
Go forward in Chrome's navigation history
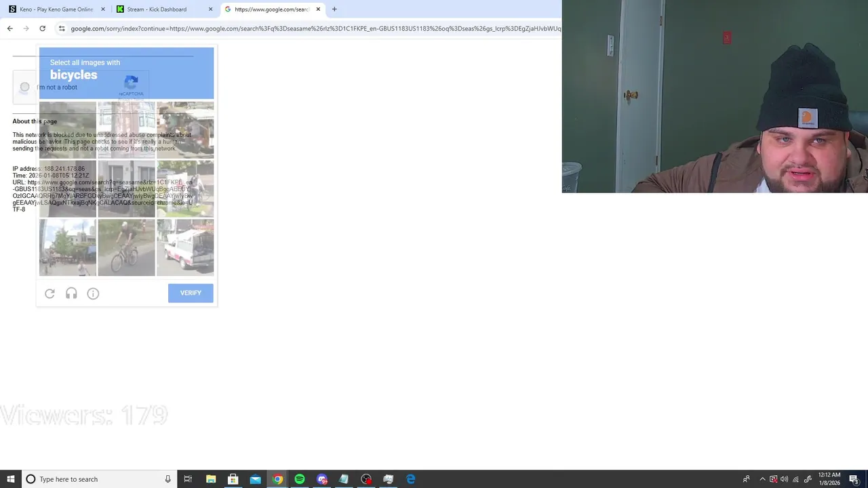pyautogui.click(x=26, y=28)
